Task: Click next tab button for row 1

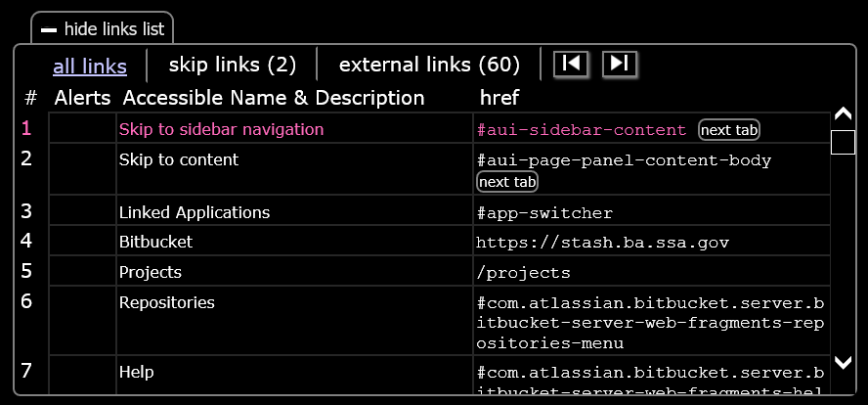Action: (x=729, y=130)
